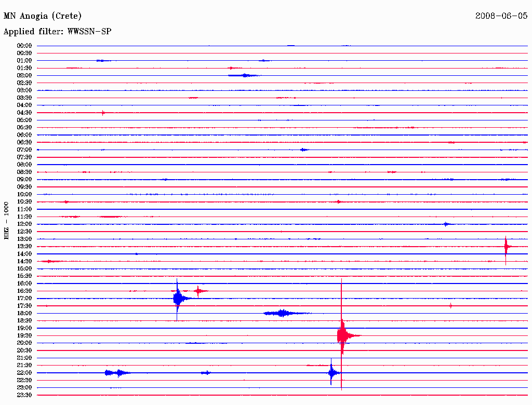This screenshot has width=532, height=405.
Task: Click the '01:30' time label
Action: (x=24, y=68)
